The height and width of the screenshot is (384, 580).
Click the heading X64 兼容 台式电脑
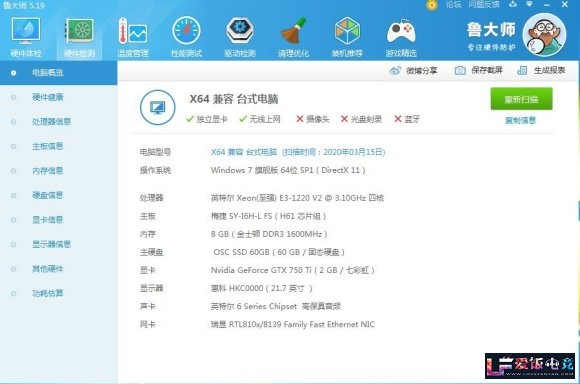click(234, 99)
